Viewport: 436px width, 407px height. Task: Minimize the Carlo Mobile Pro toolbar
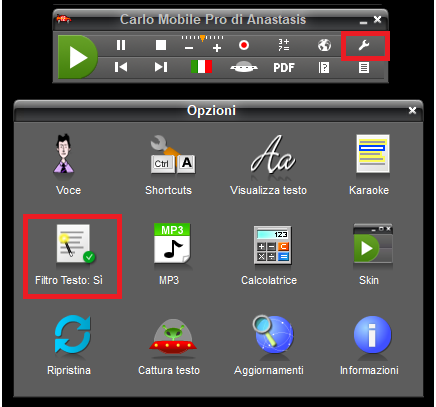pyautogui.click(x=363, y=22)
